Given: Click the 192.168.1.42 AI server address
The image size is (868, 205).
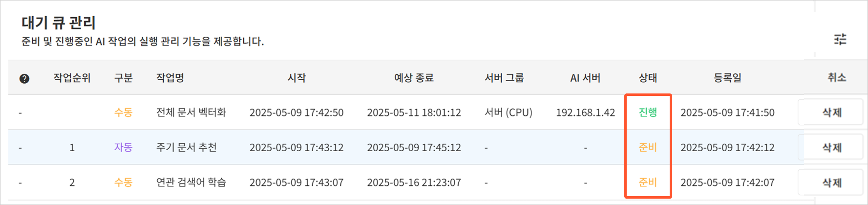Looking at the screenshot, I should (x=585, y=113).
